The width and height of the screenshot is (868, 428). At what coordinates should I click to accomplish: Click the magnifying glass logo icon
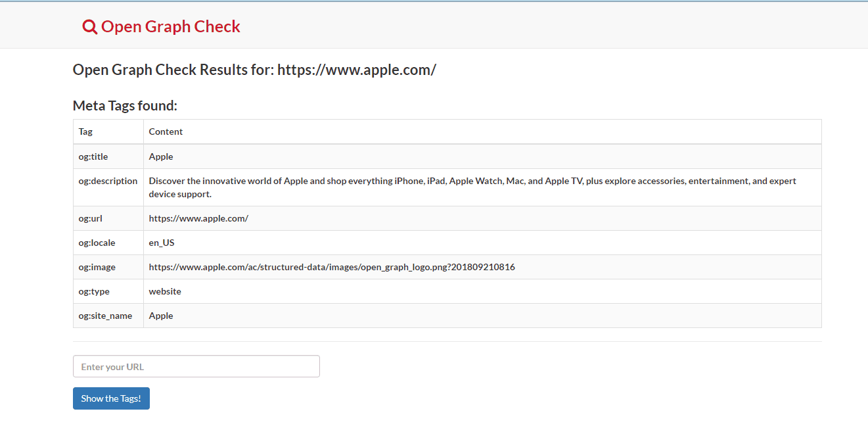point(89,26)
